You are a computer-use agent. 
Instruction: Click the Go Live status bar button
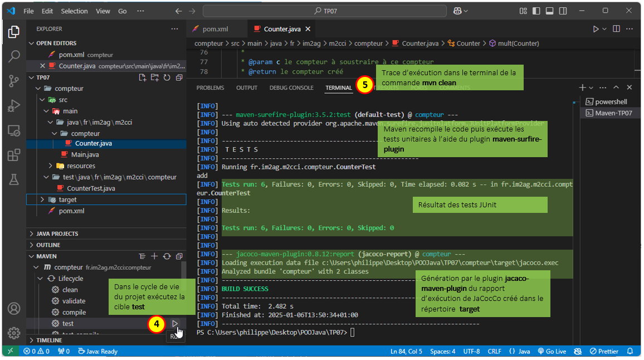552,352
